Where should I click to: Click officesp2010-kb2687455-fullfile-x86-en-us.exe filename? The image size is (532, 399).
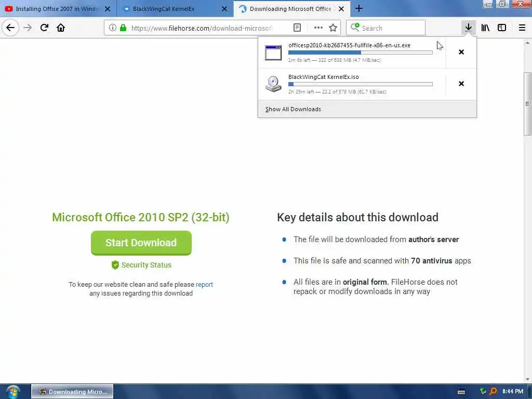click(x=350, y=45)
